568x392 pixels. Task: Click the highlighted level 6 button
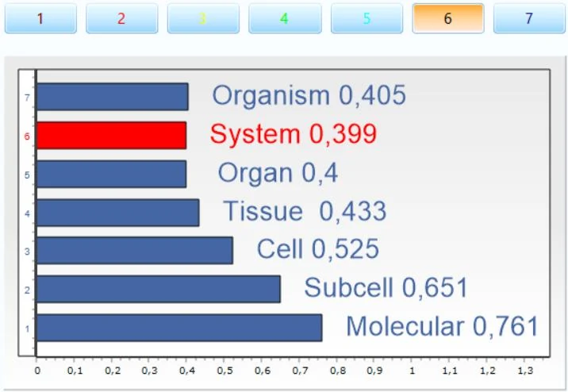(448, 18)
